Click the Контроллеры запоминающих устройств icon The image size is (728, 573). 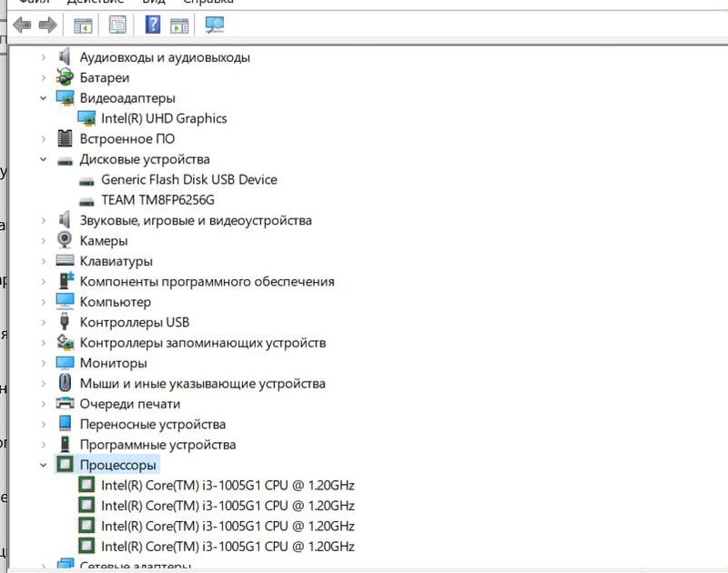coord(65,342)
